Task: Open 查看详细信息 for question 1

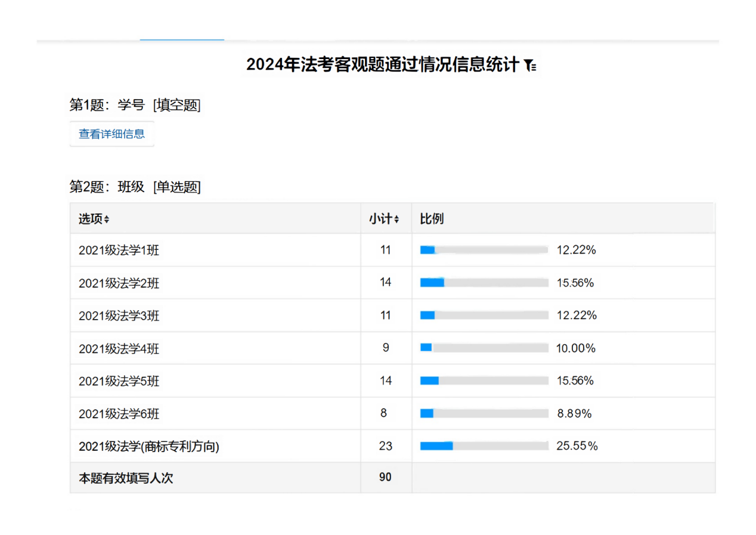Action: [x=112, y=134]
